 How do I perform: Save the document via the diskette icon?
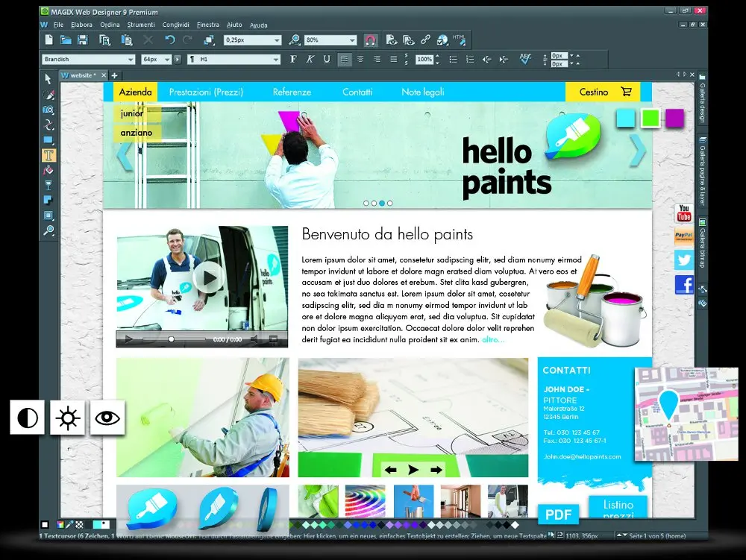coord(83,40)
